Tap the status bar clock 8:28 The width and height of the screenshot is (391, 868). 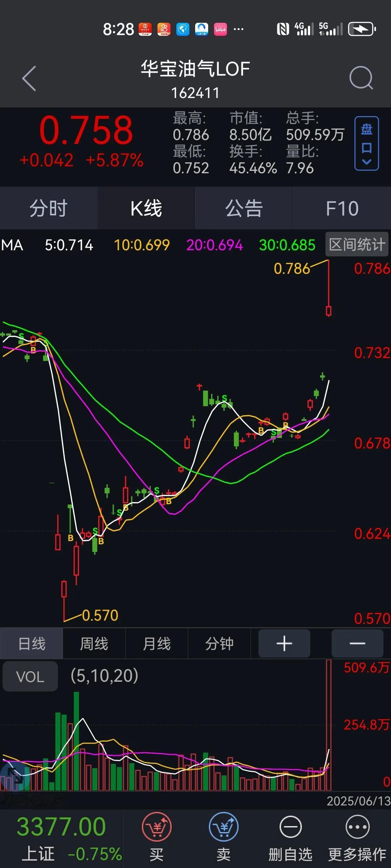coord(118,29)
